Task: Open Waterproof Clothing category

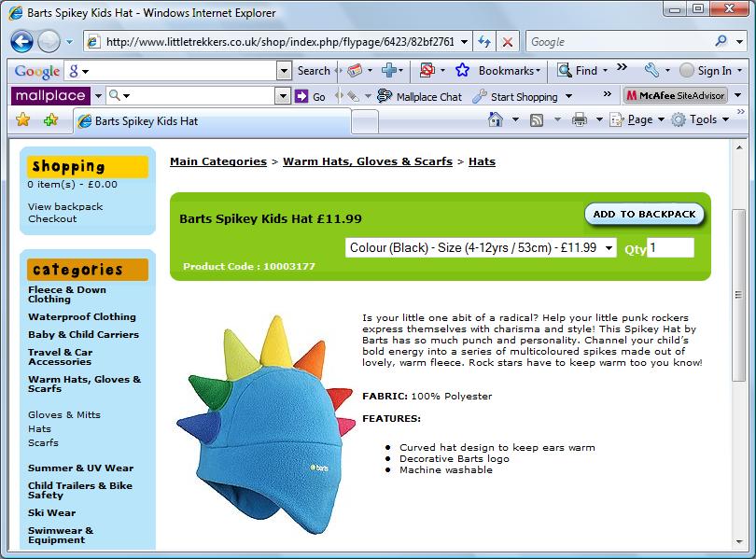Action: tap(82, 316)
